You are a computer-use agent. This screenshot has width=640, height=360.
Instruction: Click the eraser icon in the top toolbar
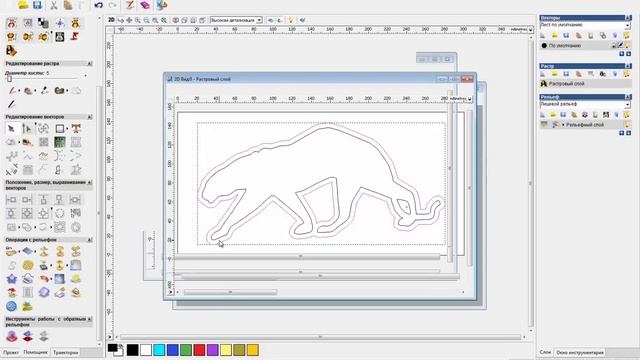pos(144,5)
